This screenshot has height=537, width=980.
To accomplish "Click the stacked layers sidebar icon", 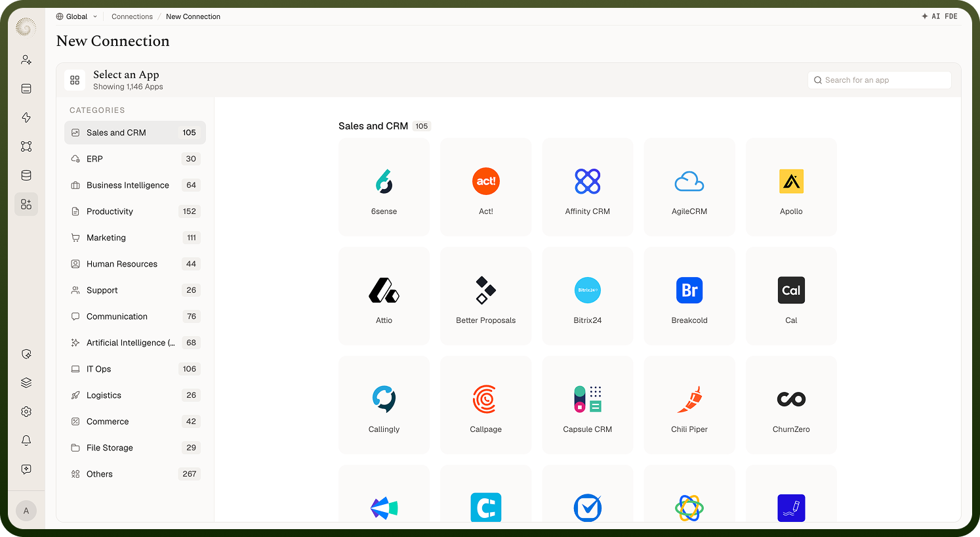I will [x=26, y=383].
